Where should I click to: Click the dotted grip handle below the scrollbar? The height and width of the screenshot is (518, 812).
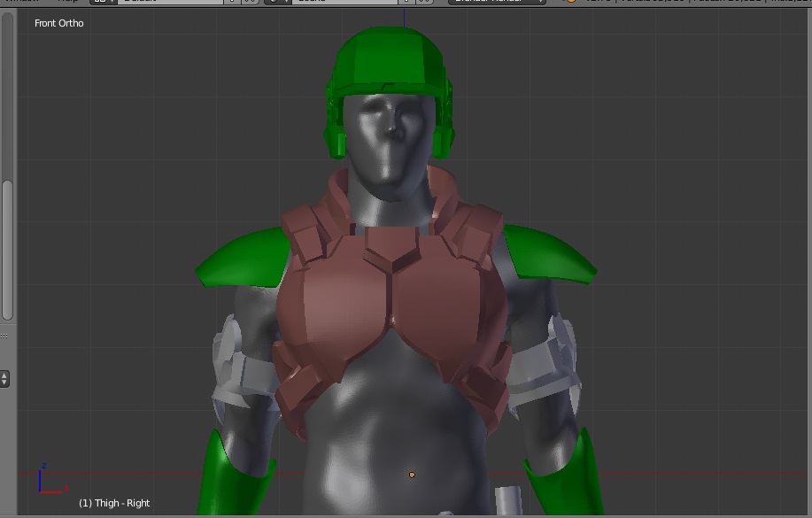pyautogui.click(x=4, y=336)
